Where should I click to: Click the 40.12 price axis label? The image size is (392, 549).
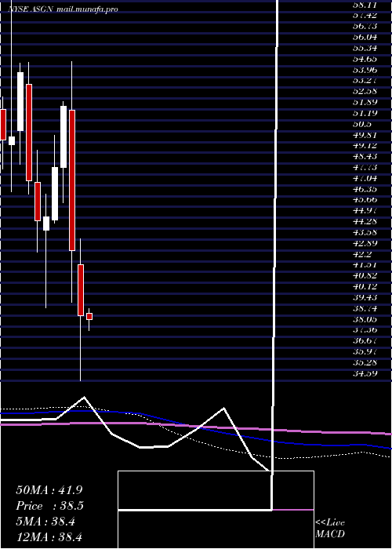coord(365,286)
